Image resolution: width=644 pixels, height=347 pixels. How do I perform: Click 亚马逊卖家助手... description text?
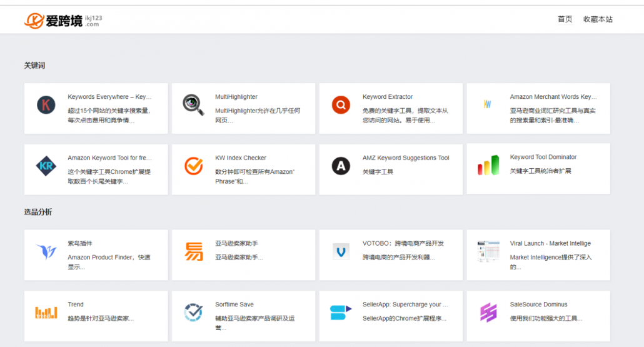239,258
